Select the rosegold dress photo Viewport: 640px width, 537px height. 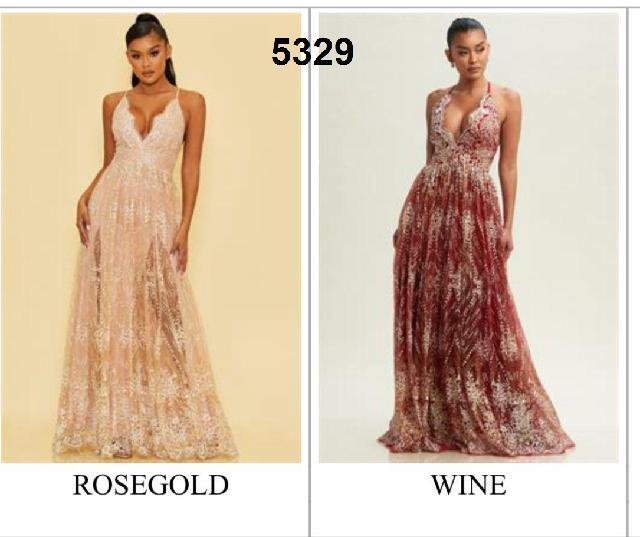(x=151, y=238)
